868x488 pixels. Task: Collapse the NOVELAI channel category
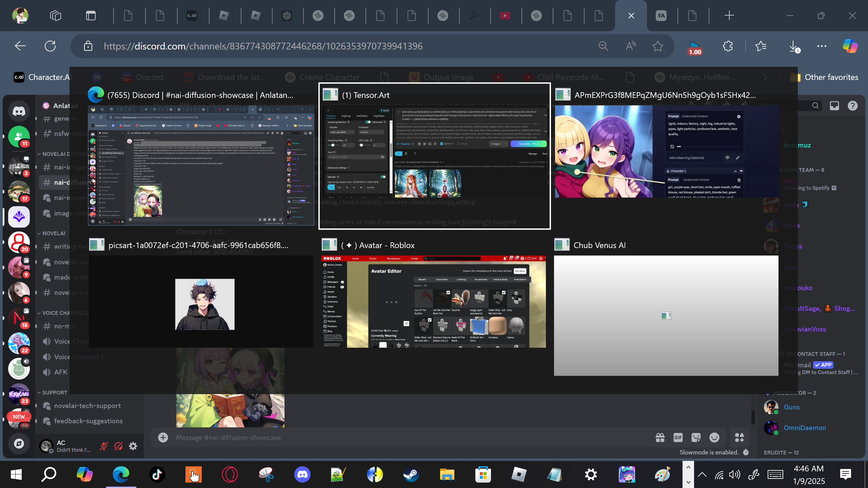(54, 233)
